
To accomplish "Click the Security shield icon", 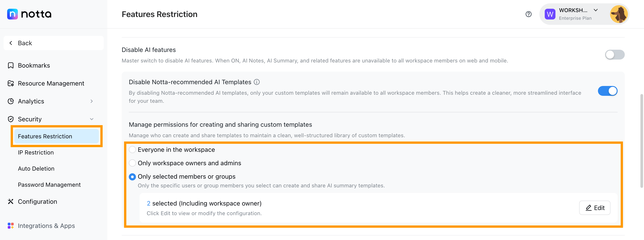I will click(x=11, y=119).
